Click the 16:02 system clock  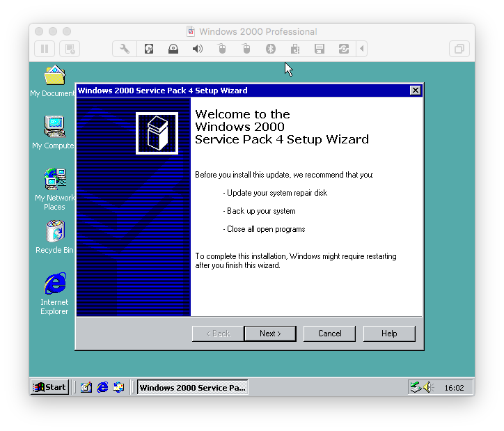click(454, 388)
